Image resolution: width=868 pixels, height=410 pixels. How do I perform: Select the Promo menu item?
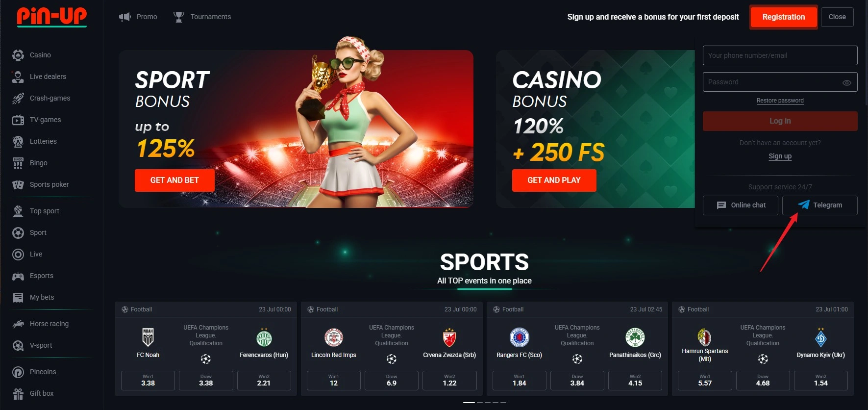[138, 17]
